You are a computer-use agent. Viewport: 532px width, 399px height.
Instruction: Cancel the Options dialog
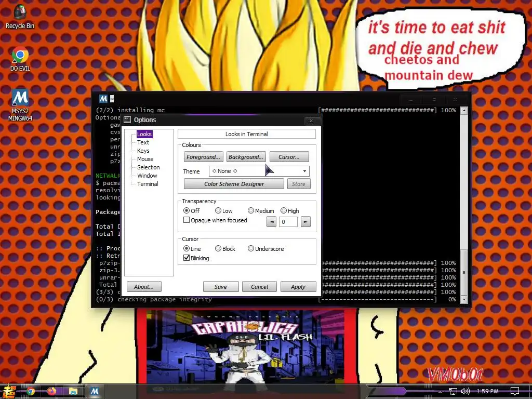pos(259,287)
